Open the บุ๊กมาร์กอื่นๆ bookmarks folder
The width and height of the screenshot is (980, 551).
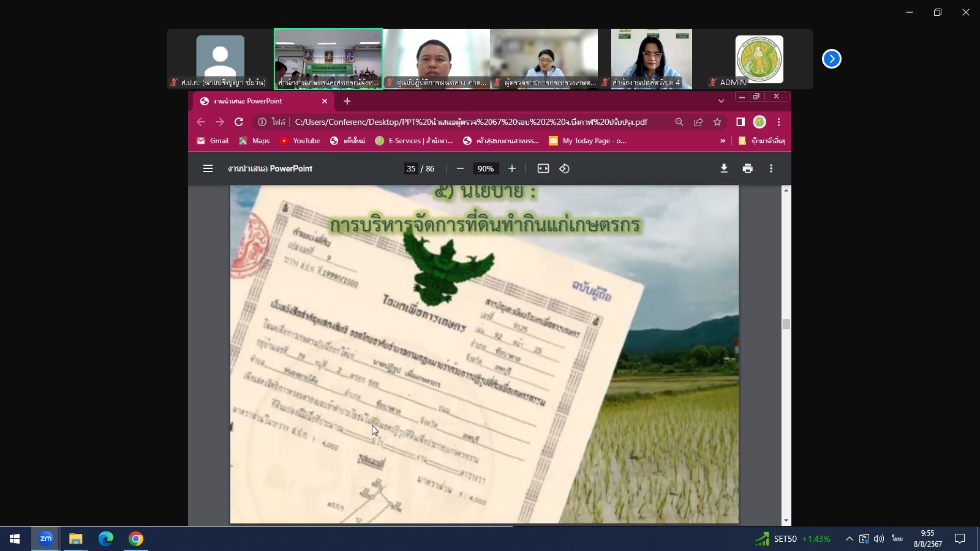[x=761, y=141]
